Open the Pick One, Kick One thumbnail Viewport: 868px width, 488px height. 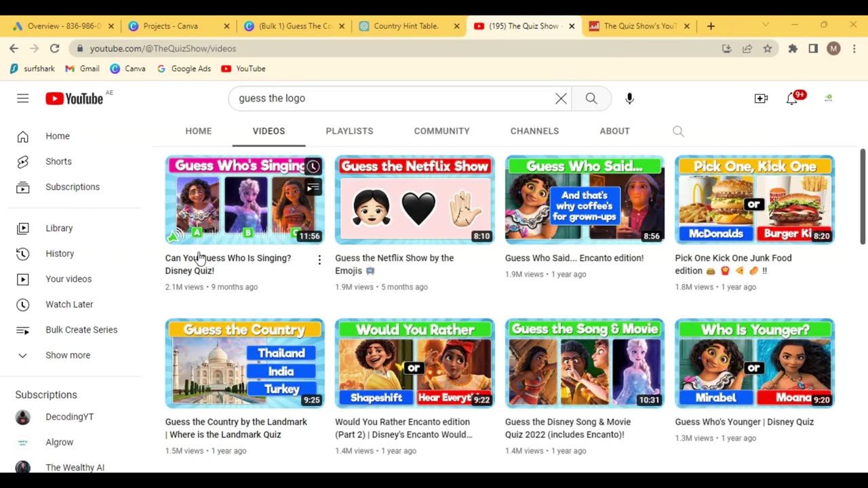pos(755,200)
